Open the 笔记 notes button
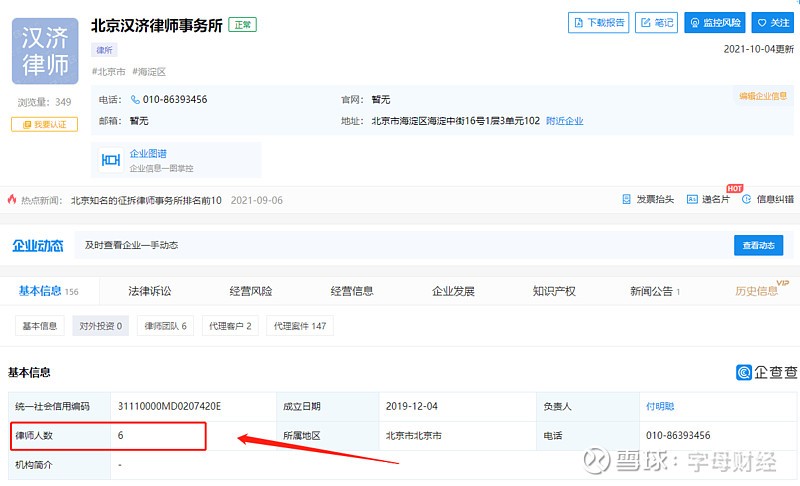Image resolution: width=800 pixels, height=486 pixels. pos(657,23)
